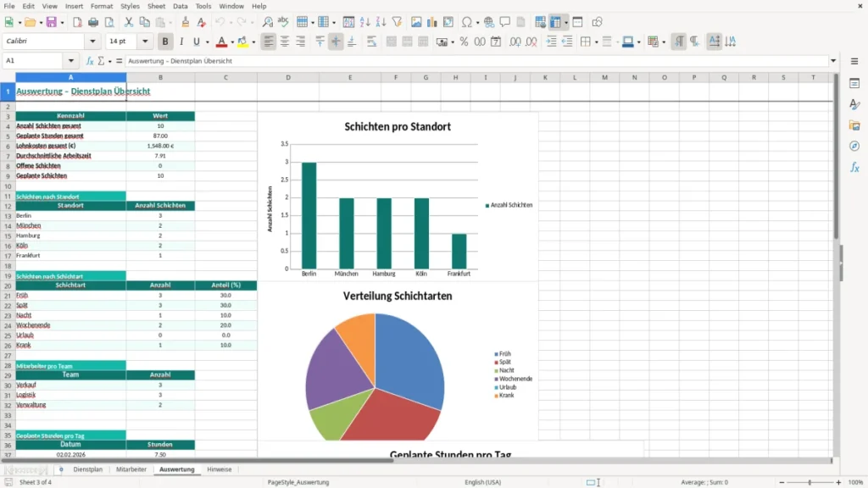Screen dimensions: 868x488
Task: Center the cell text horizontally
Action: [x=285, y=42]
